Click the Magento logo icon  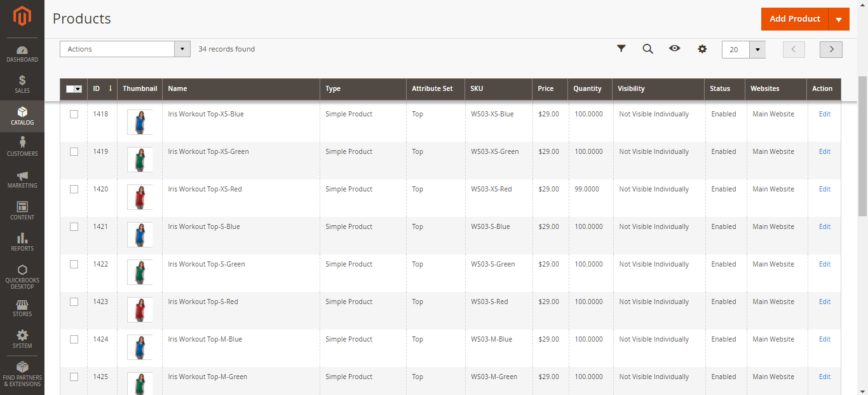pyautogui.click(x=22, y=17)
